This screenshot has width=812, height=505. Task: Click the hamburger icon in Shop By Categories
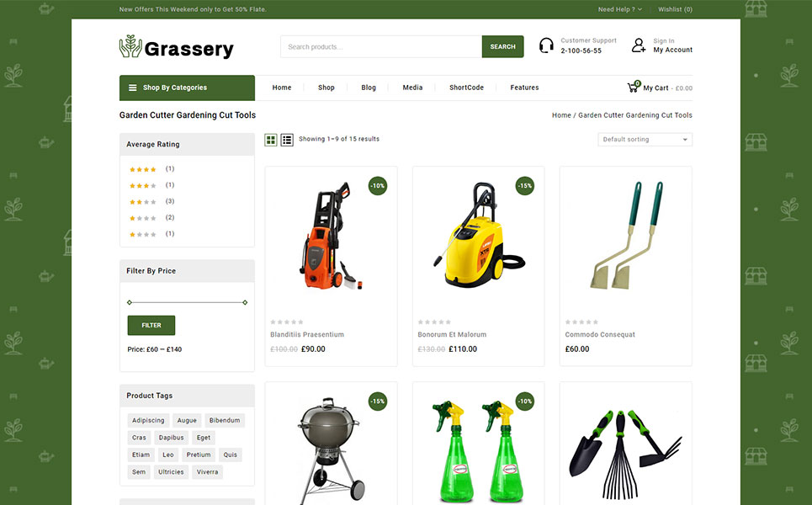click(133, 88)
